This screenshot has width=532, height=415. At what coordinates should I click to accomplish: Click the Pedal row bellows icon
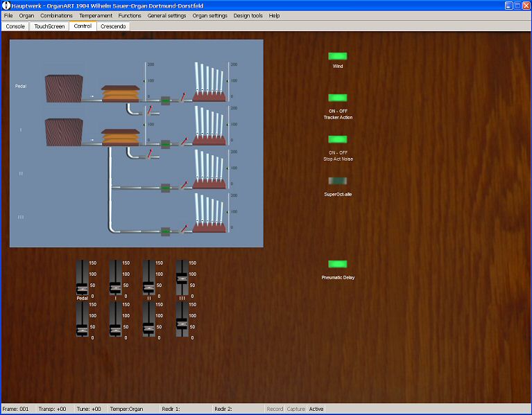click(x=120, y=94)
